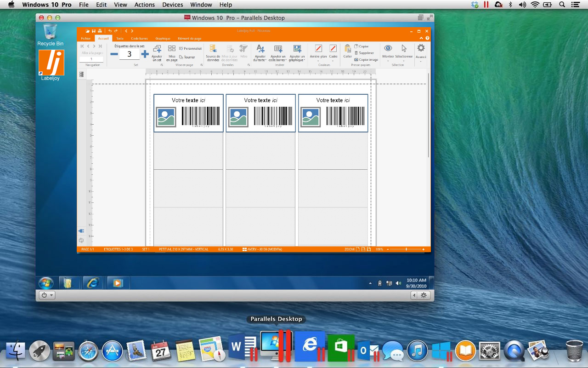Open Avancé gear dropdown
588x368 pixels.
421,53
